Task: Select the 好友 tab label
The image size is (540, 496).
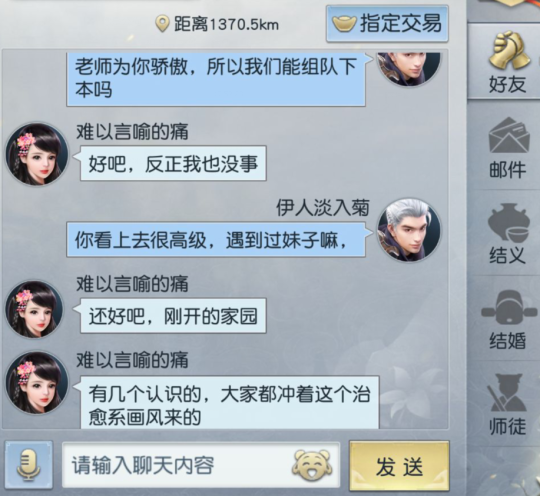Action: tap(508, 84)
